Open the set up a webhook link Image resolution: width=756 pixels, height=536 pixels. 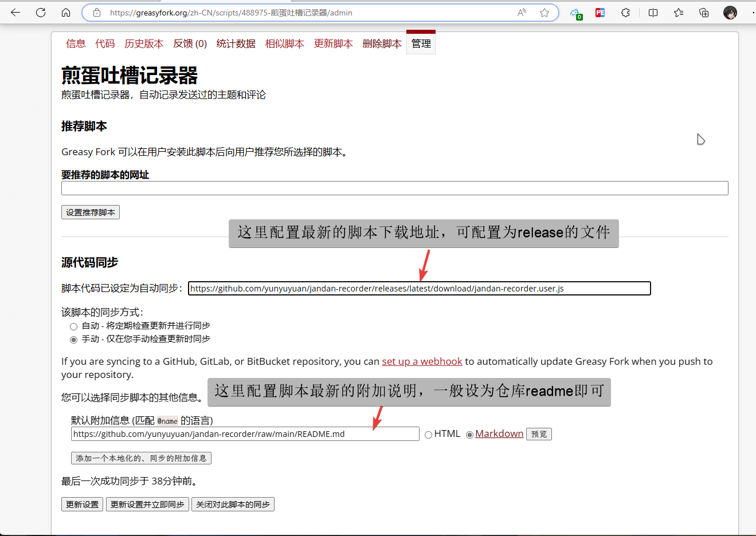(x=422, y=361)
